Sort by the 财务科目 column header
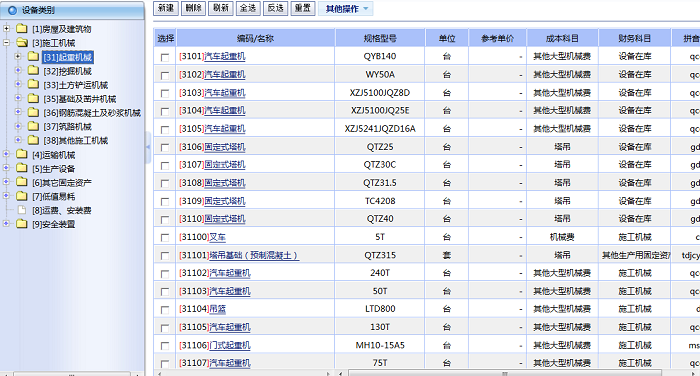700x376 pixels. coord(634,38)
